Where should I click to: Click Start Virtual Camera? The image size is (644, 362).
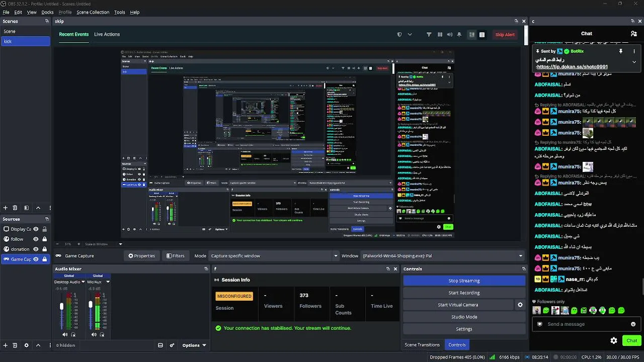458,305
